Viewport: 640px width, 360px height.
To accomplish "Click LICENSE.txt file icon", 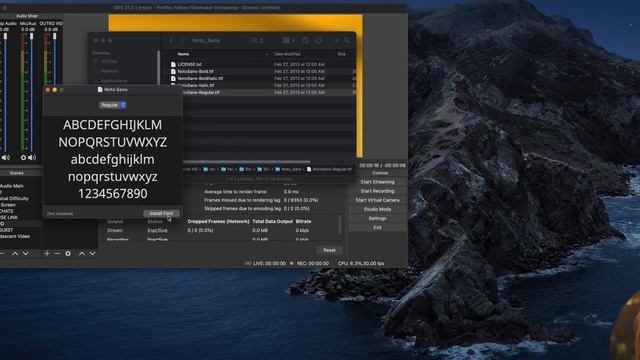I will click(173, 64).
